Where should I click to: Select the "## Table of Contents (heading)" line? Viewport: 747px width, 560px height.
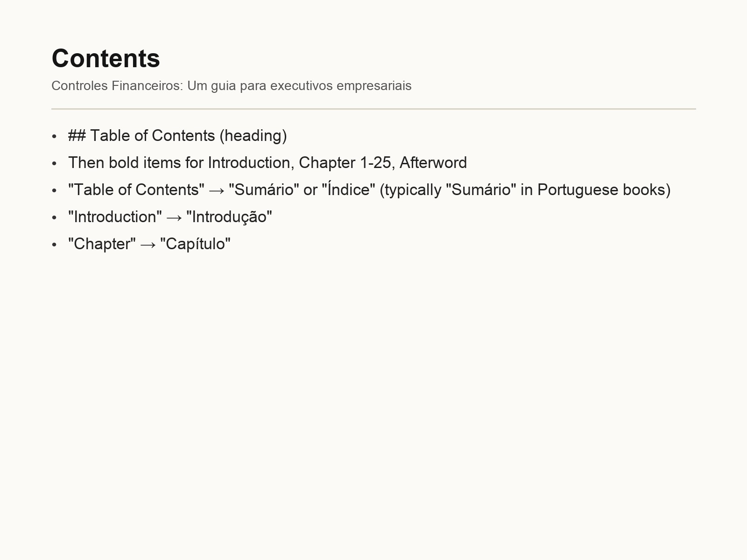pos(177,136)
